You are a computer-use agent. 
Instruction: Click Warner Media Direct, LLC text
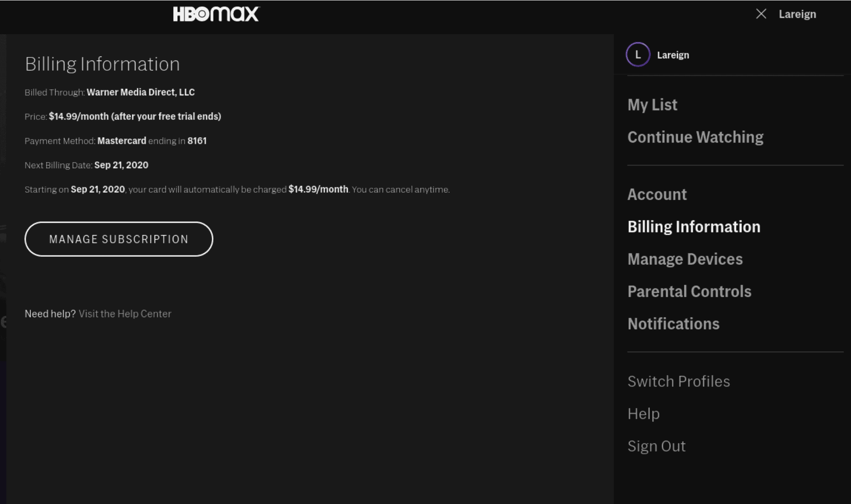click(140, 93)
